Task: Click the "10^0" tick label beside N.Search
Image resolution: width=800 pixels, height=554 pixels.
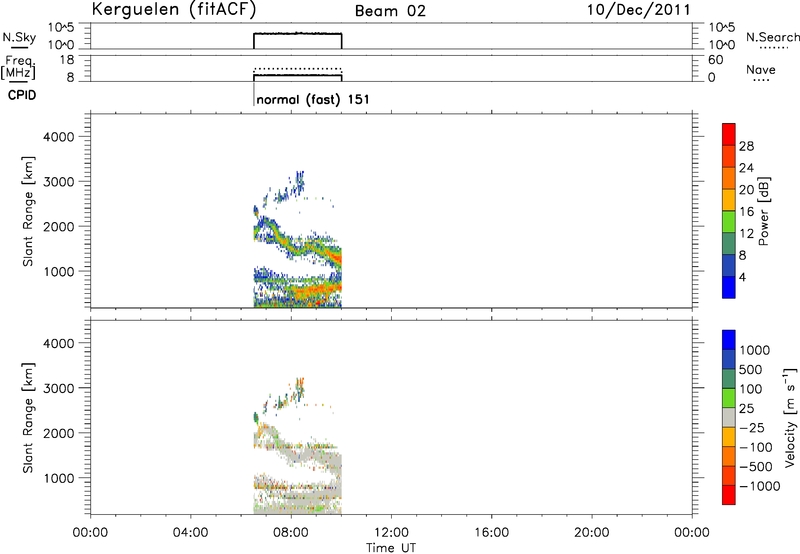Action: pos(721,45)
